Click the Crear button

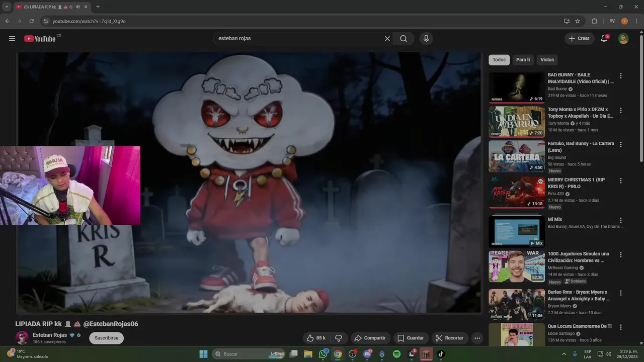579,39
